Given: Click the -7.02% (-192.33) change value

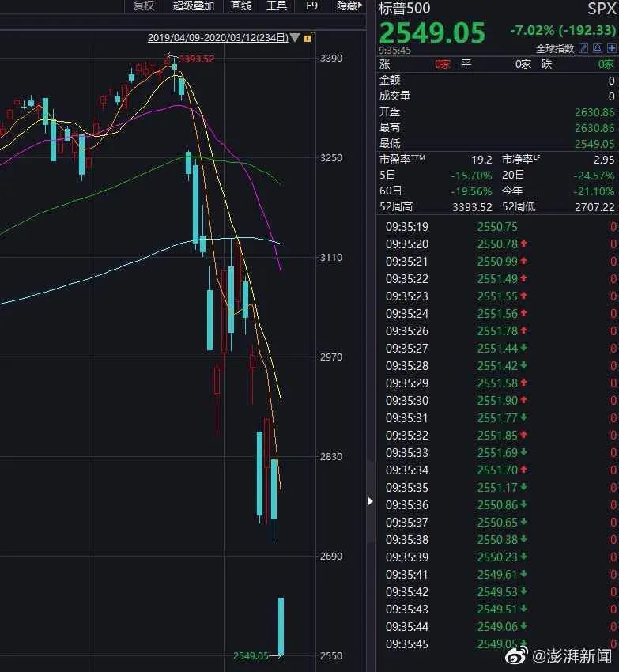Looking at the screenshot, I should click(x=564, y=30).
